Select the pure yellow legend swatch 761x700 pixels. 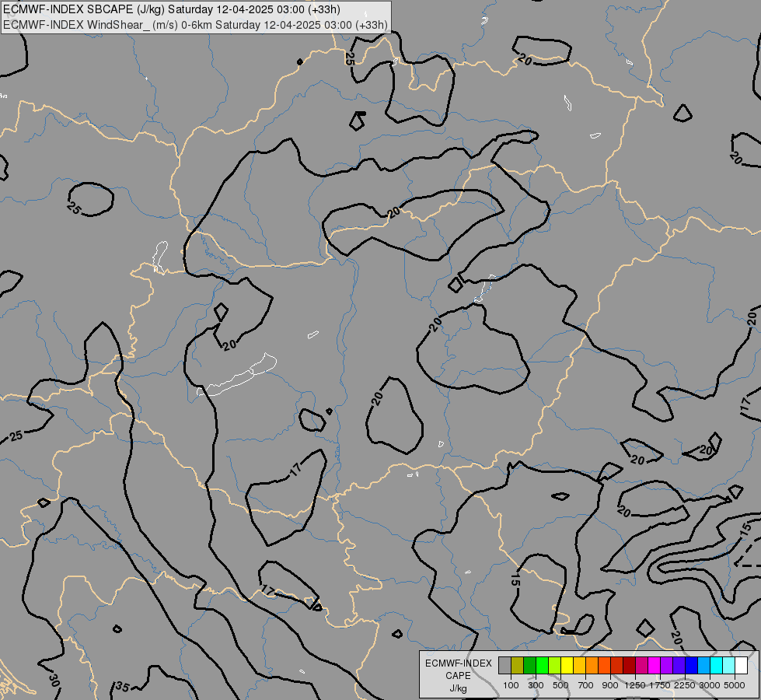coord(567,666)
